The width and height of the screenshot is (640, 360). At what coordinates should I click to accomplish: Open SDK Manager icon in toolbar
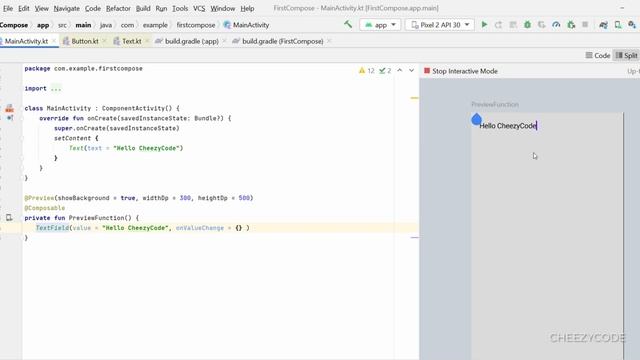632,25
